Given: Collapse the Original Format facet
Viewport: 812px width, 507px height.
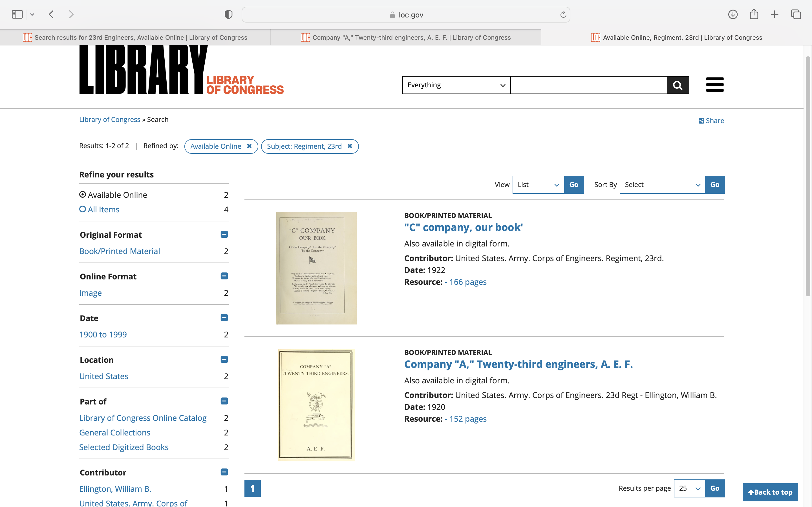Looking at the screenshot, I should 224,234.
